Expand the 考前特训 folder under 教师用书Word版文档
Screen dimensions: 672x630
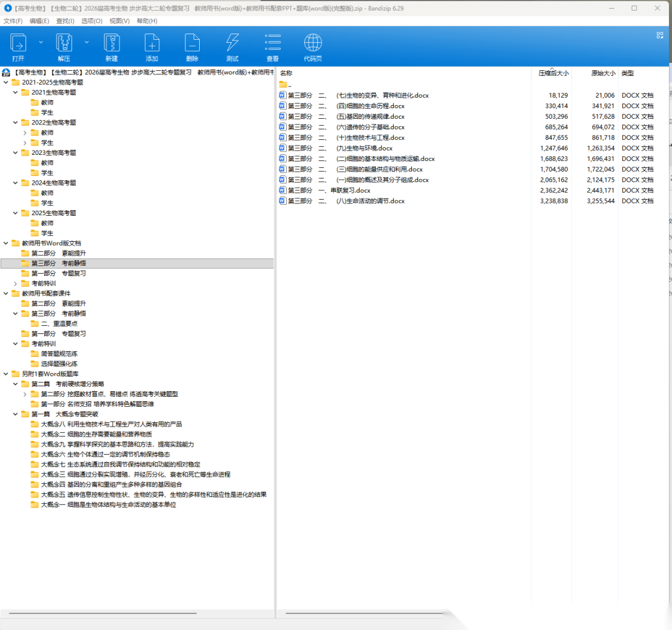click(x=16, y=284)
